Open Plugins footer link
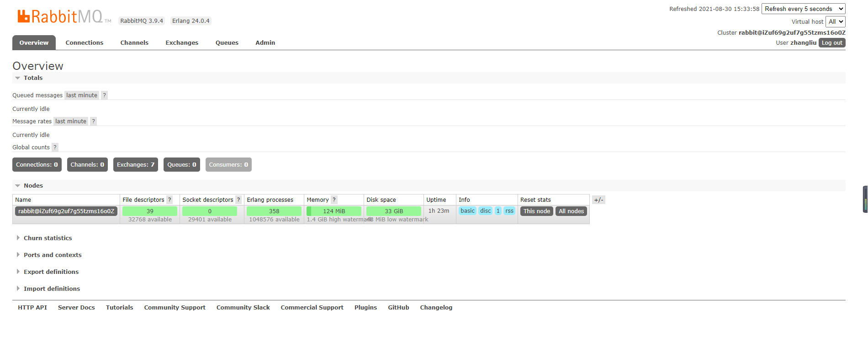Viewport: 868px width, 357px height. click(366, 307)
